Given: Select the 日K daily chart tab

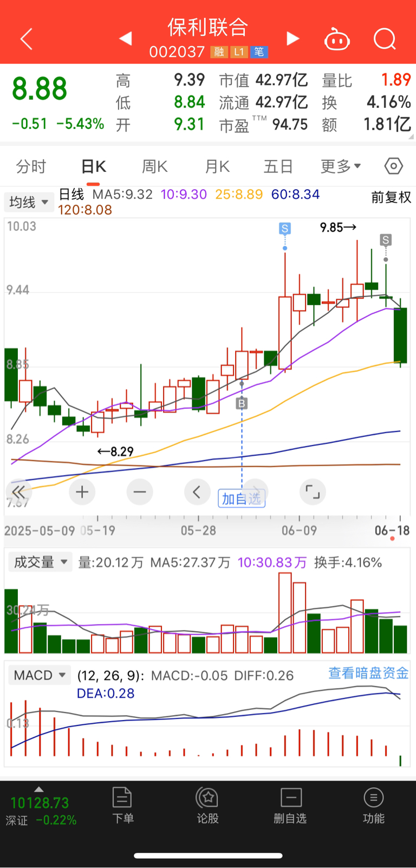Looking at the screenshot, I should (x=93, y=166).
